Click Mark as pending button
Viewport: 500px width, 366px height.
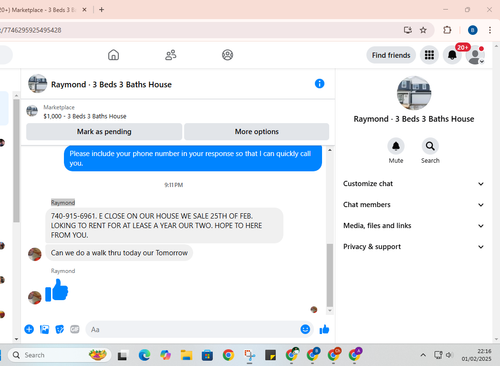(x=104, y=132)
